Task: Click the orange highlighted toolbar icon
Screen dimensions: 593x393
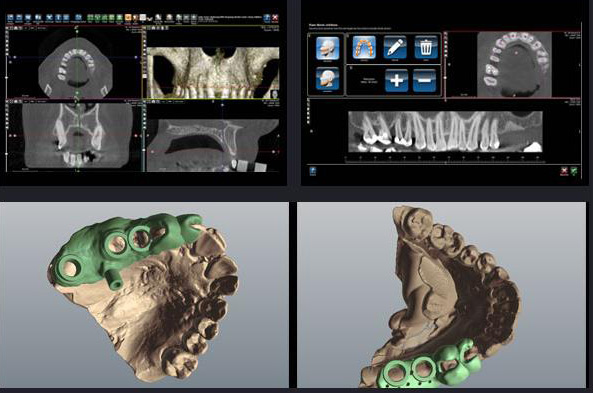Action: click(x=128, y=17)
